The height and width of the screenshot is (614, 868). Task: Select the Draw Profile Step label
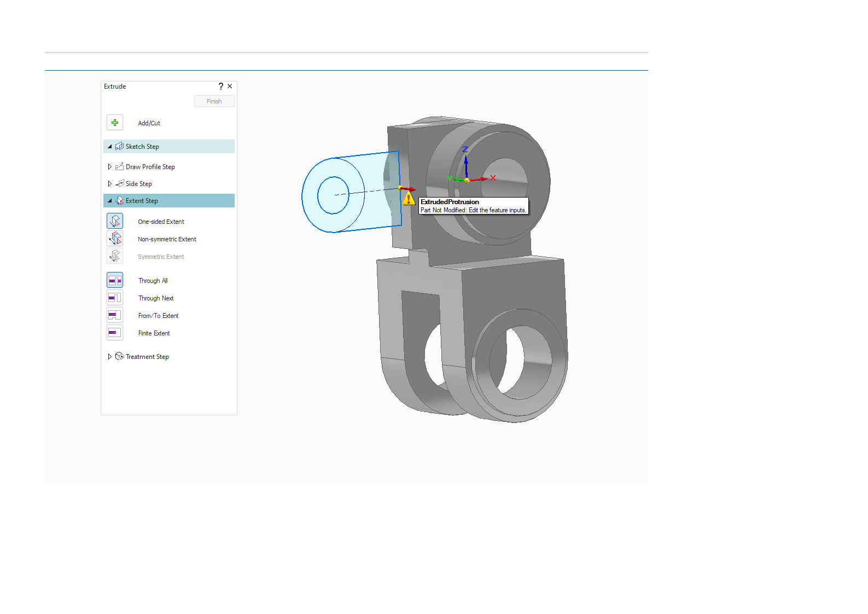coord(150,167)
